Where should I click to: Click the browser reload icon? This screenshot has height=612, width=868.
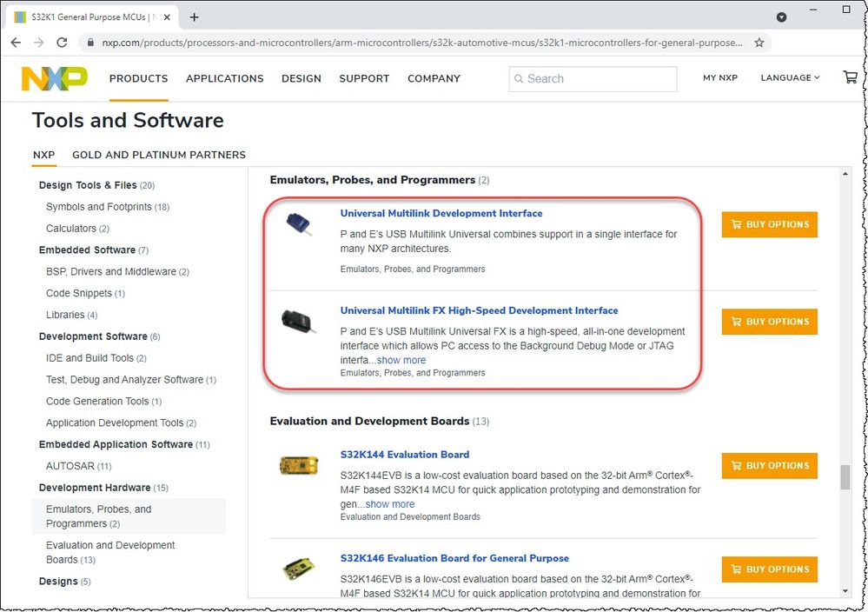click(x=62, y=42)
